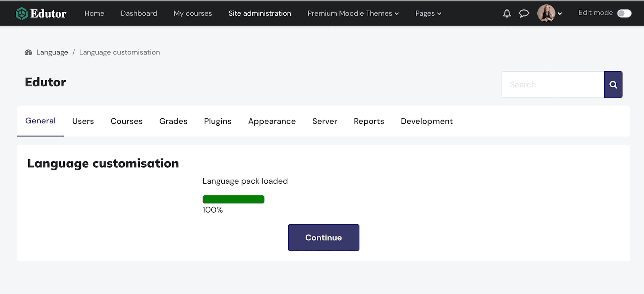Select Site administration in navigation
This screenshot has width=644, height=294.
tap(260, 13)
